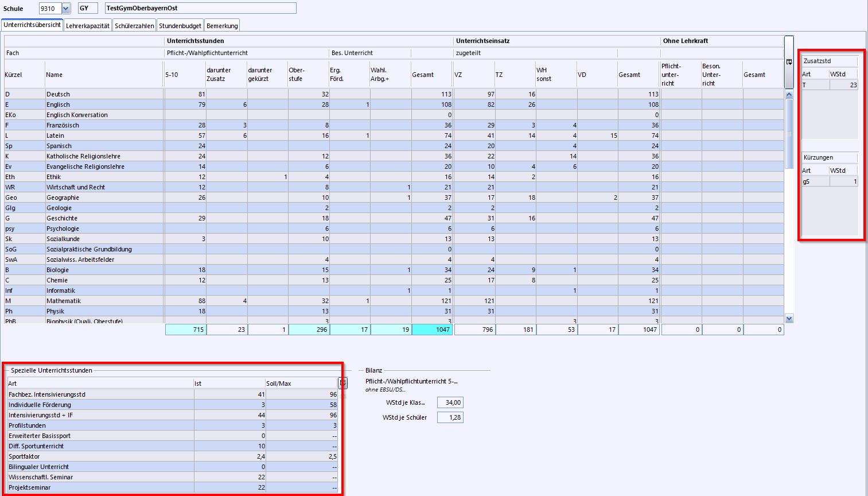Select the Individuelle Förderung row
Viewport: 868px width, 496px height.
(173, 405)
